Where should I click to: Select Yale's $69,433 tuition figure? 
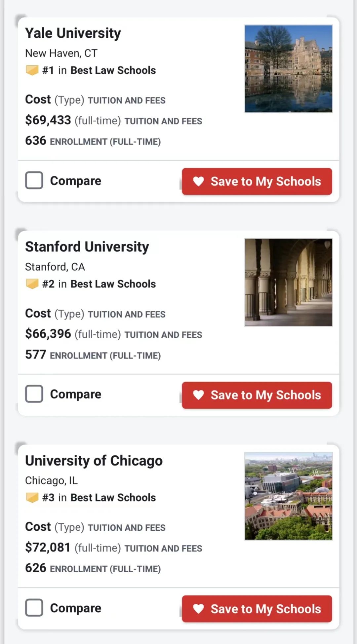click(48, 120)
